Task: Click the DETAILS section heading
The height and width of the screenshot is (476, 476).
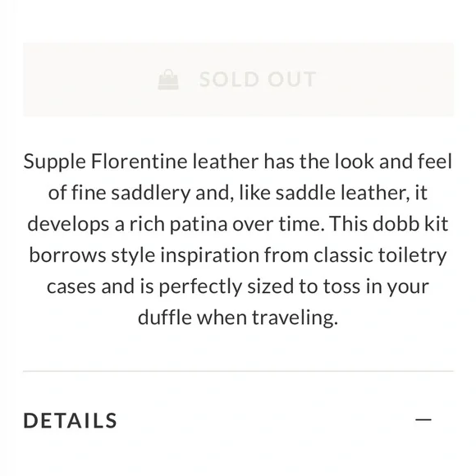Action: click(x=70, y=420)
